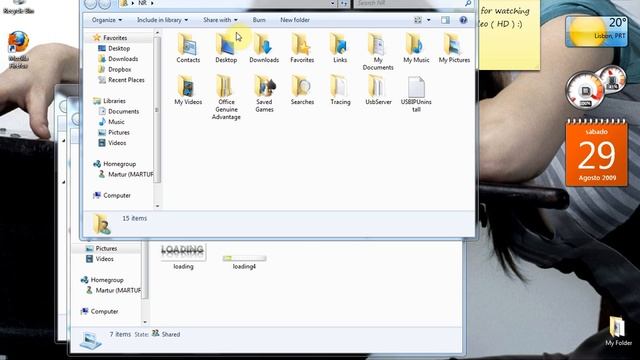Viewport: 640px width, 360px height.
Task: Open the Organize dropdown menu
Action: click(107, 20)
